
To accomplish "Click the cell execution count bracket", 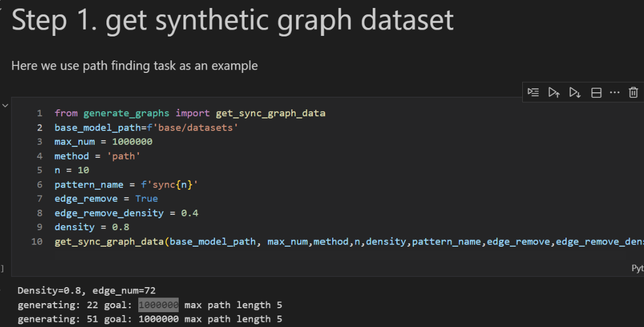I will (x=2, y=268).
